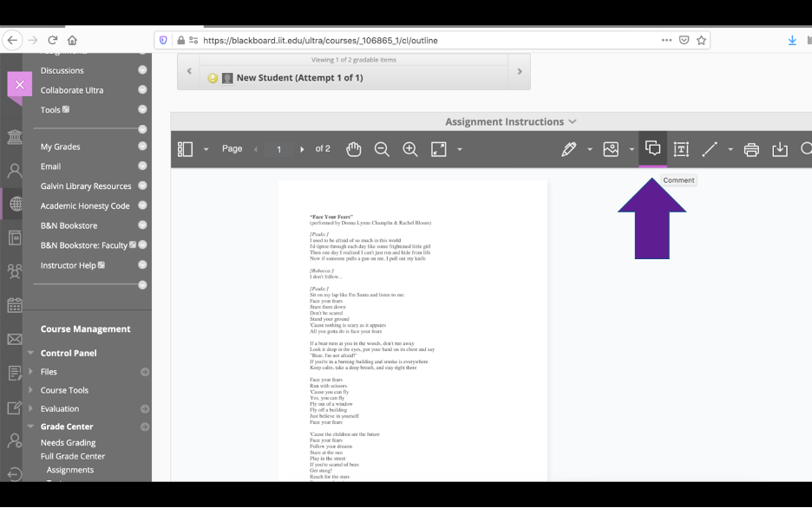Viewport: 812px width, 508px height.
Task: Open Email menu item
Action: [50, 166]
